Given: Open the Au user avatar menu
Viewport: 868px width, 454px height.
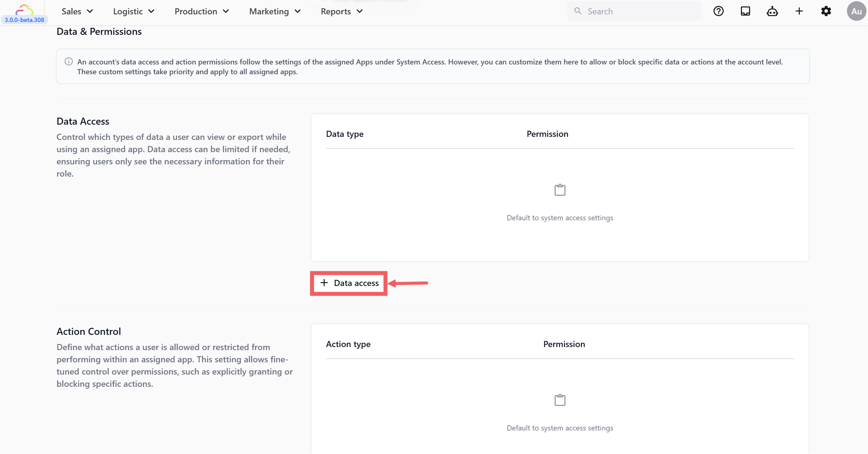Looking at the screenshot, I should pos(856,11).
